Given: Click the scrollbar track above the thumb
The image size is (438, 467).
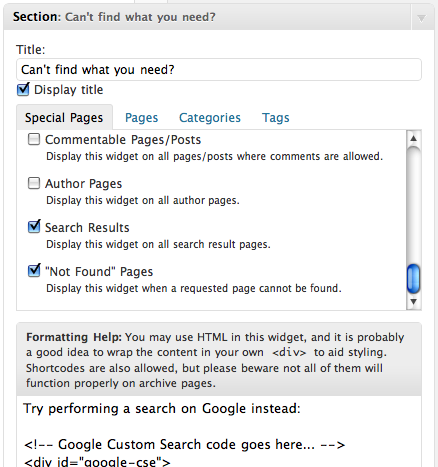Looking at the screenshot, I should coord(414,204).
